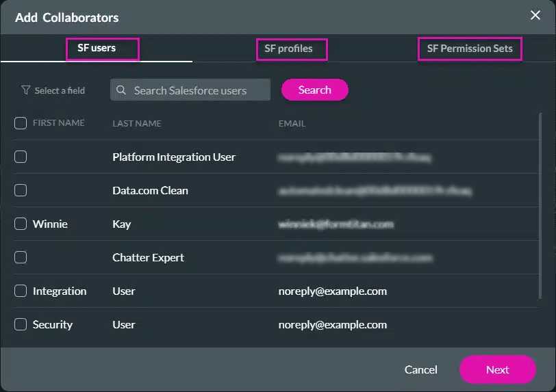
Task: Check the Chatter Expert row
Action: coord(21,257)
